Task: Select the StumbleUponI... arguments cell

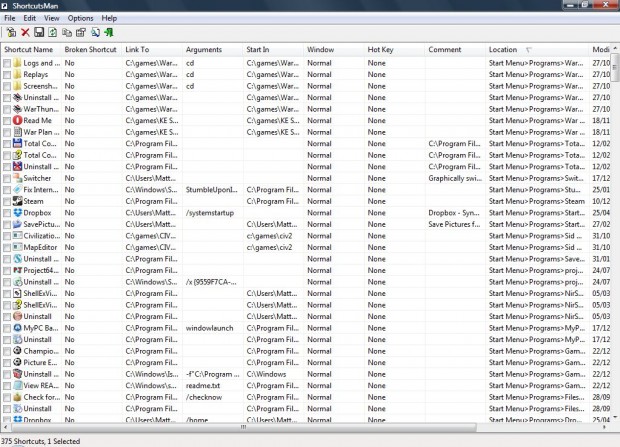Action: coord(213,190)
